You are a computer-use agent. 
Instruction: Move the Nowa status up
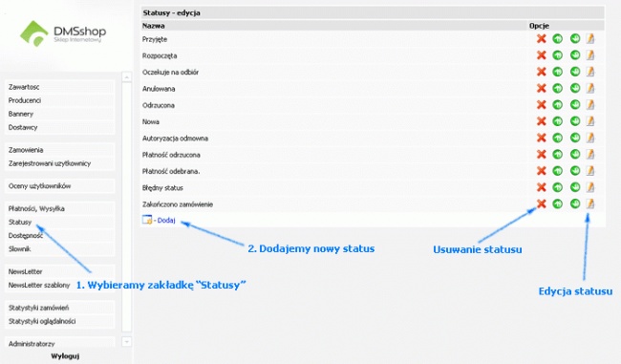[x=558, y=121]
